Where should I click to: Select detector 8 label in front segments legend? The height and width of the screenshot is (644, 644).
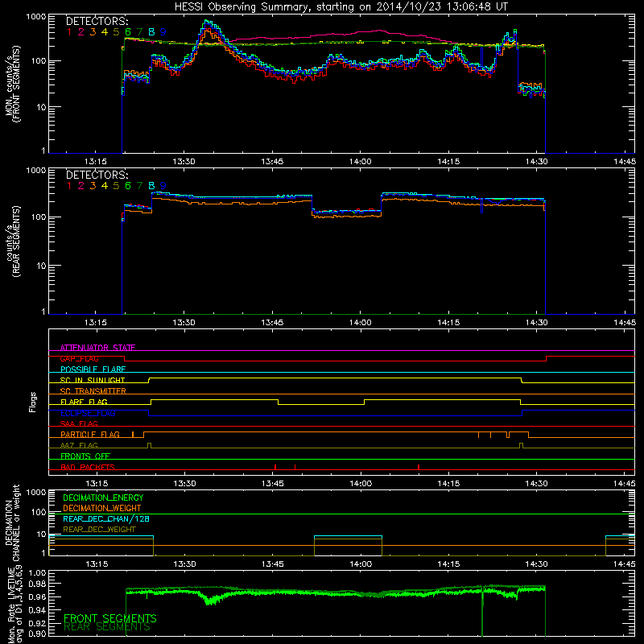tap(151, 32)
